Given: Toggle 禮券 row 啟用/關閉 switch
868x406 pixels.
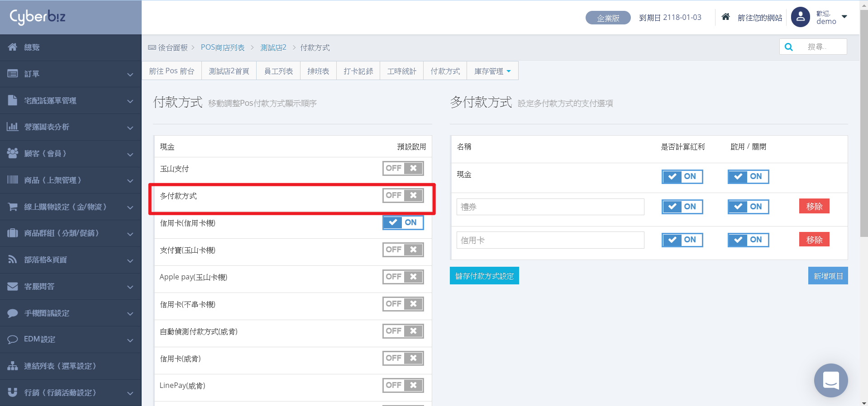Looking at the screenshot, I should coord(749,207).
